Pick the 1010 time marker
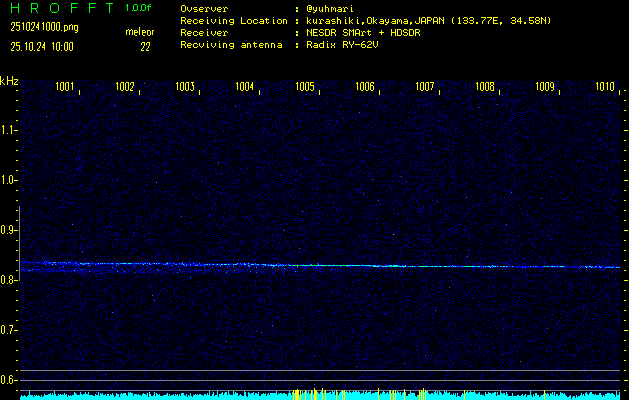Viewport: 629px width, 400px height. (605, 87)
